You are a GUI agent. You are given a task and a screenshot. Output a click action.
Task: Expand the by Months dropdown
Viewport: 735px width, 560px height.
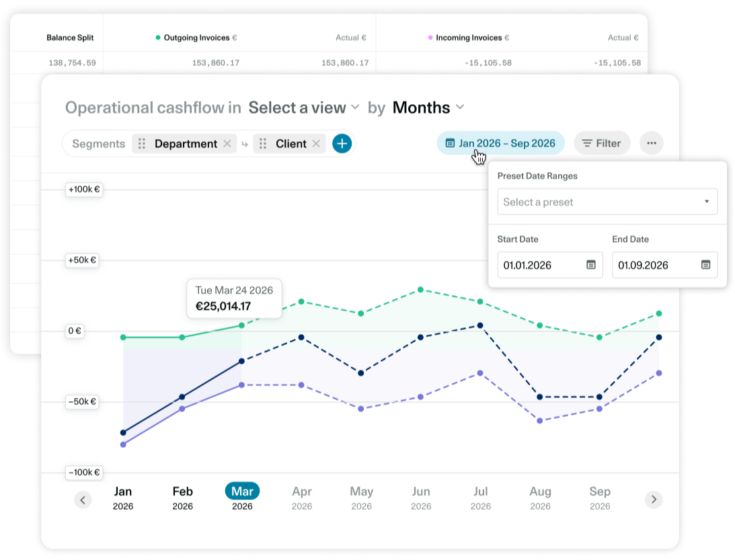[428, 108]
